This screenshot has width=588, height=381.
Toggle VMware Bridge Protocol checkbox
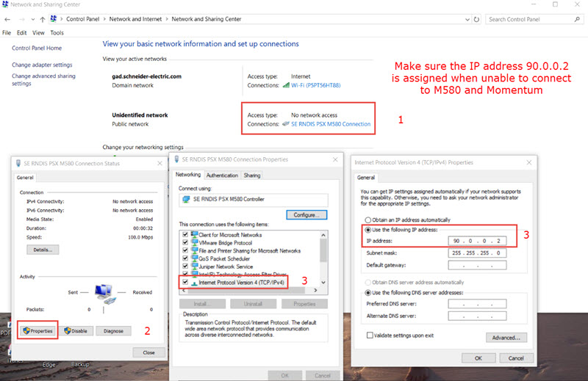point(185,242)
